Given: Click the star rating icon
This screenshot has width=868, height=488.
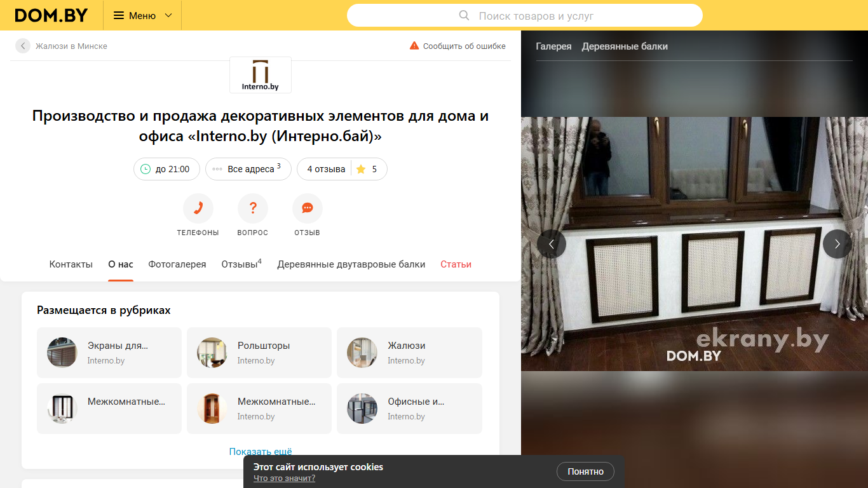Looking at the screenshot, I should tap(361, 169).
